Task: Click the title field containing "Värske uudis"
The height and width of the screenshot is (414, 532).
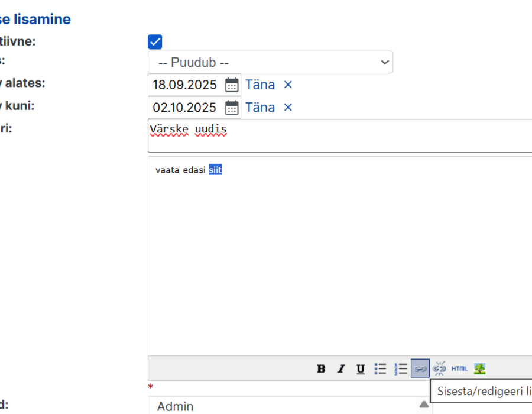Action: pos(340,136)
